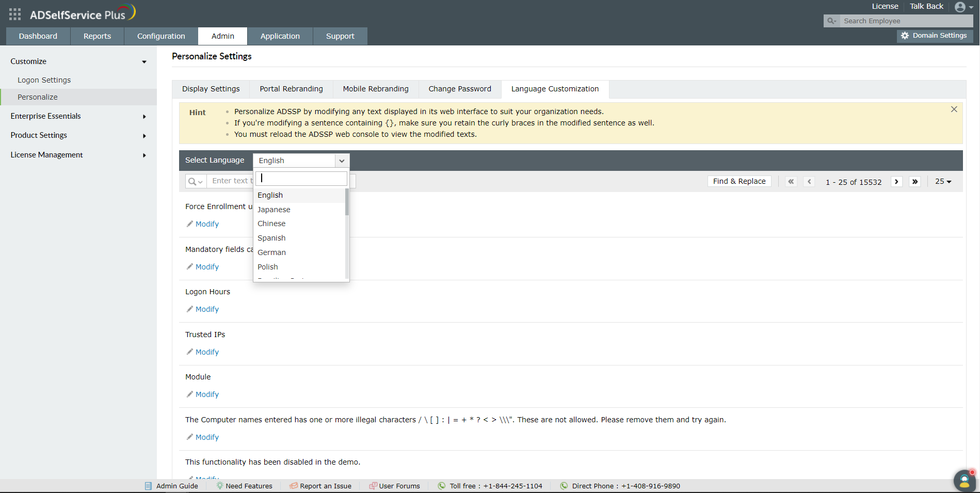Open the Talk Back link
Viewport: 980px width, 493px height.
[927, 6]
